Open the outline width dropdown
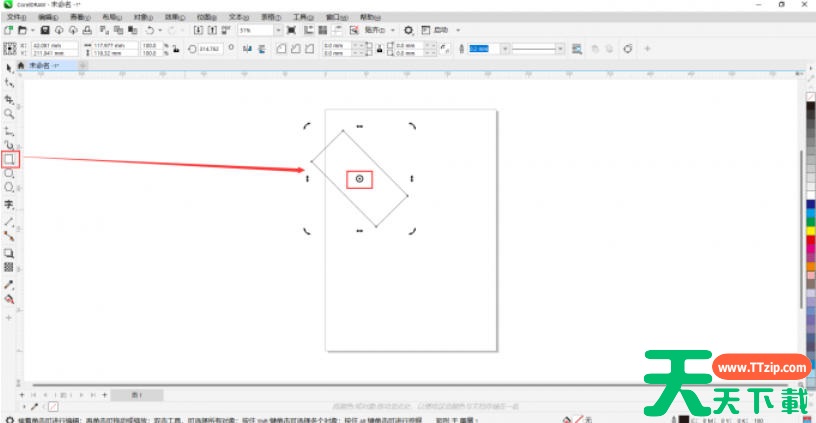The height and width of the screenshot is (423, 816). tap(503, 48)
